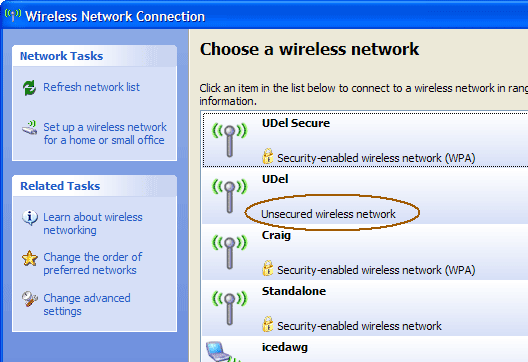
Task: Click the info bubble icon for wireless learning
Action: pyautogui.click(x=30, y=217)
